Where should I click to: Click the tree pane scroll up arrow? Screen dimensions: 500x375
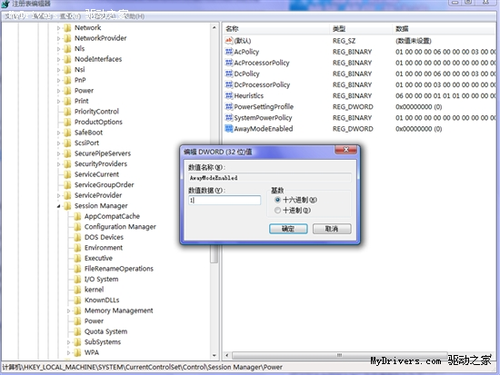click(214, 28)
